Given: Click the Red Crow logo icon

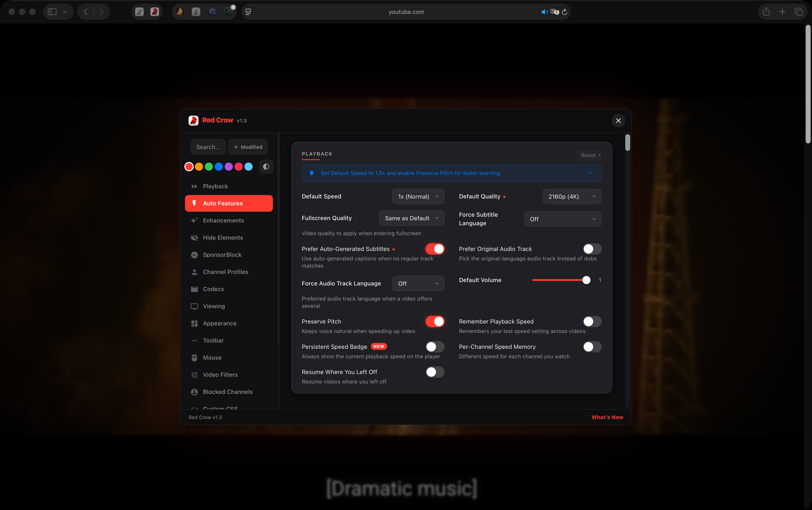Looking at the screenshot, I should [193, 120].
